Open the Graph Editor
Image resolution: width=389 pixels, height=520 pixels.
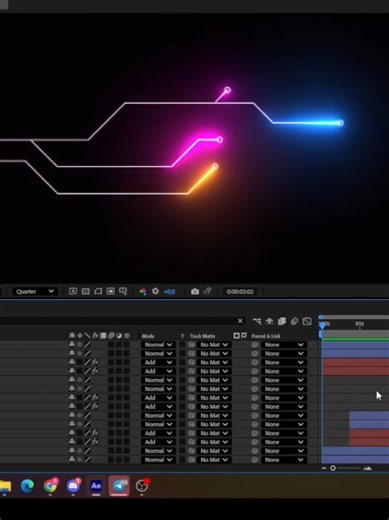pyautogui.click(x=307, y=321)
